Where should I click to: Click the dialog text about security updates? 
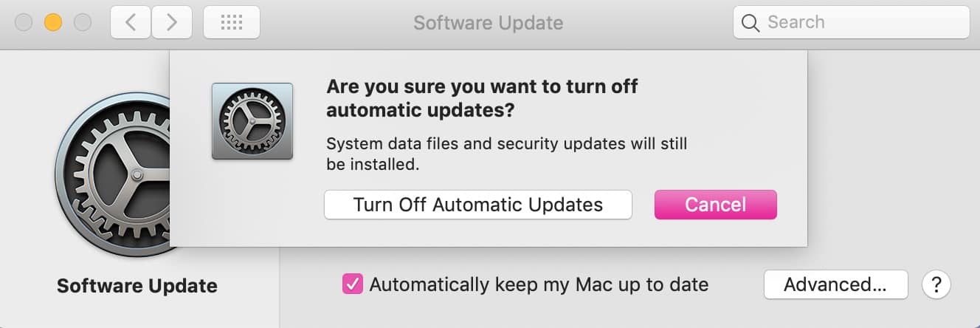506,154
